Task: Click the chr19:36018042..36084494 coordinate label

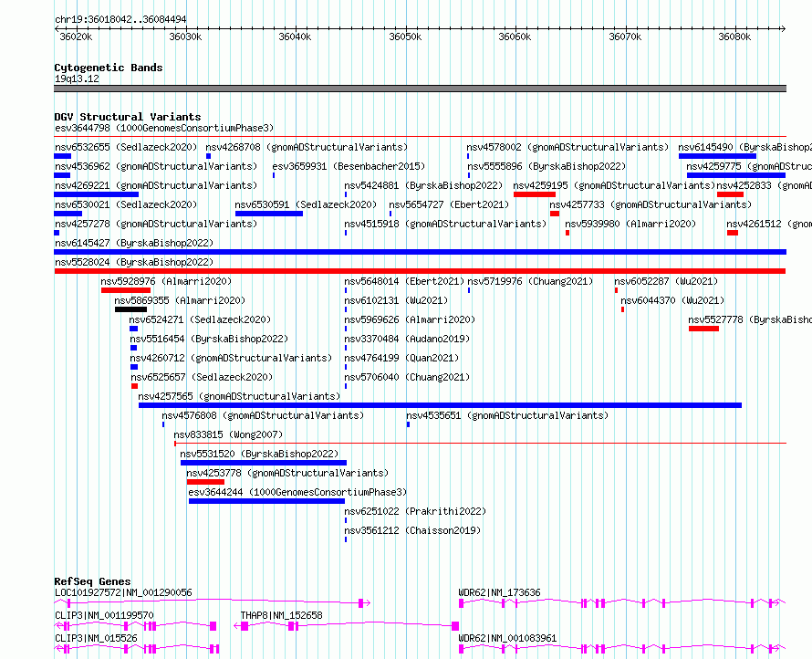Action: point(120,19)
